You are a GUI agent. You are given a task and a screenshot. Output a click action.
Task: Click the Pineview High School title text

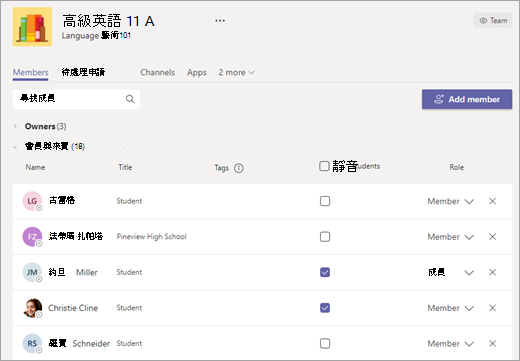point(151,237)
